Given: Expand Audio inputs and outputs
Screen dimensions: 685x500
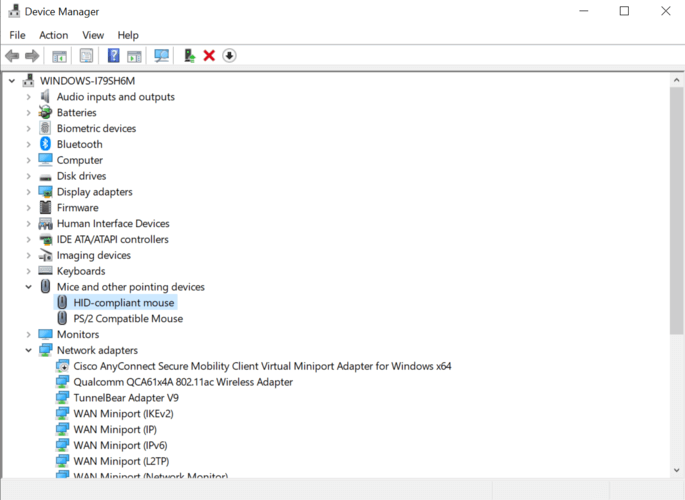Looking at the screenshot, I should click(x=28, y=97).
